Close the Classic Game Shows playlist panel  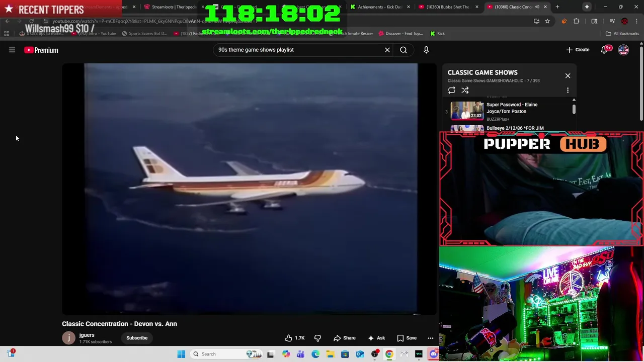pyautogui.click(x=568, y=76)
